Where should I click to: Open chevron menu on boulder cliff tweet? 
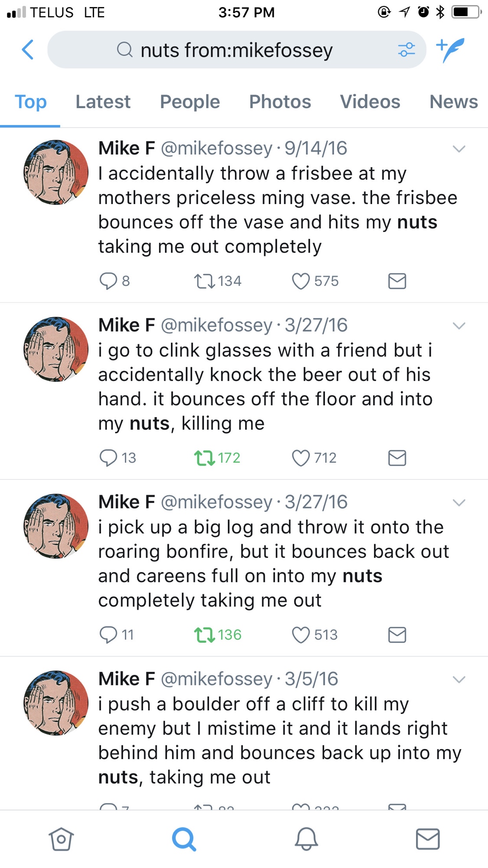[459, 680]
